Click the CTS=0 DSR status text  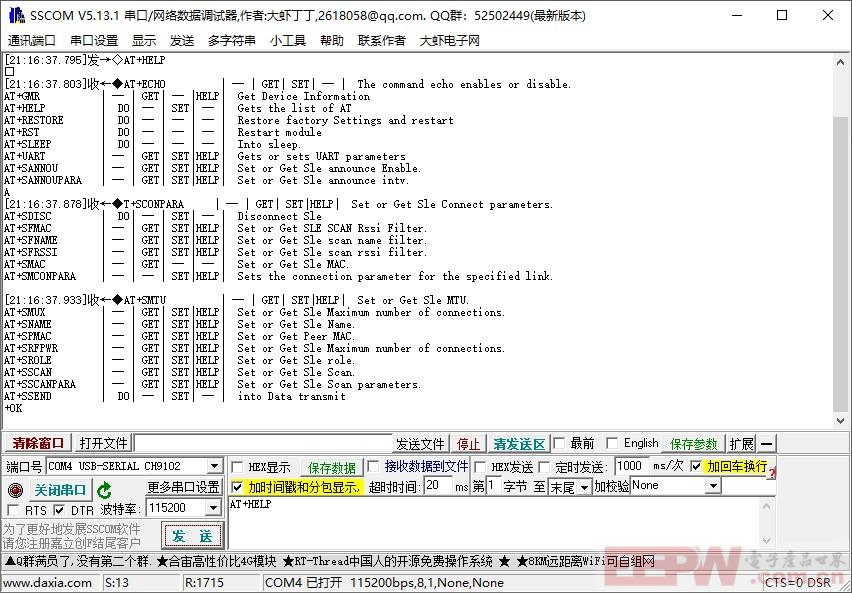(x=797, y=583)
